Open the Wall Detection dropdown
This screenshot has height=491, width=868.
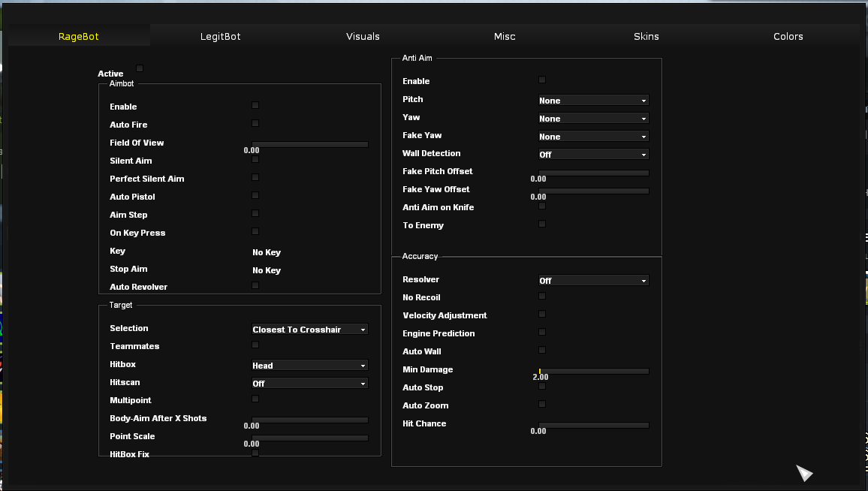(x=593, y=155)
